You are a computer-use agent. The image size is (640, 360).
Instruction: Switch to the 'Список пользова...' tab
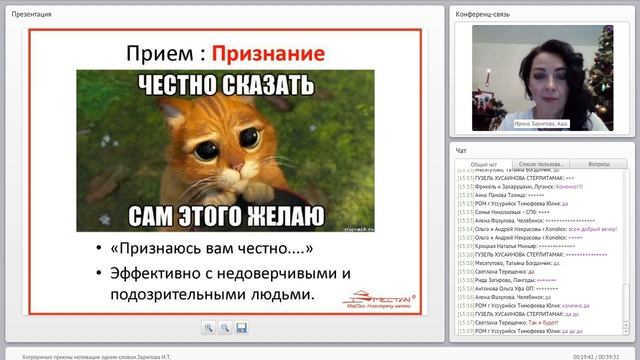coord(541,164)
